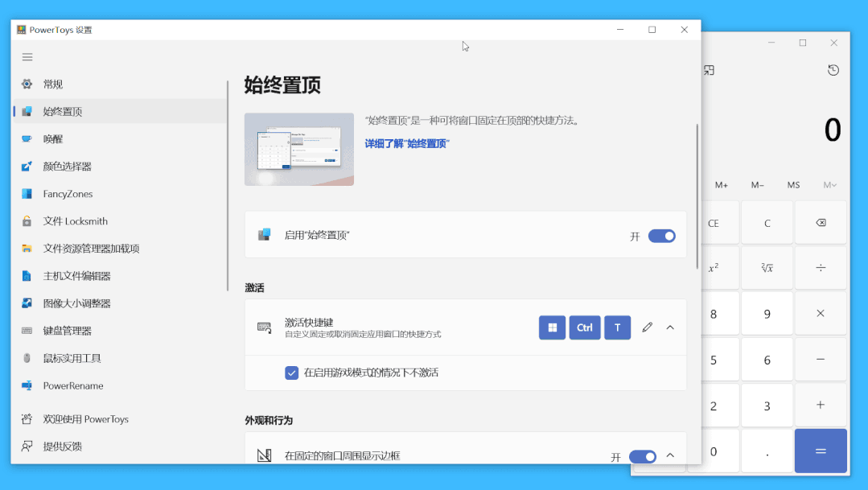Click Calculator M- memory button

(757, 185)
